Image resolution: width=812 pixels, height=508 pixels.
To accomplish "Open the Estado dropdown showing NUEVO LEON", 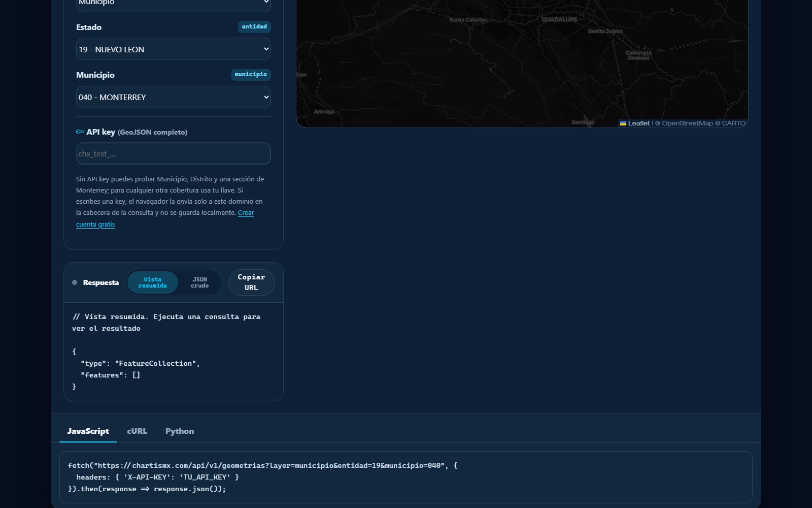I will 173,49.
